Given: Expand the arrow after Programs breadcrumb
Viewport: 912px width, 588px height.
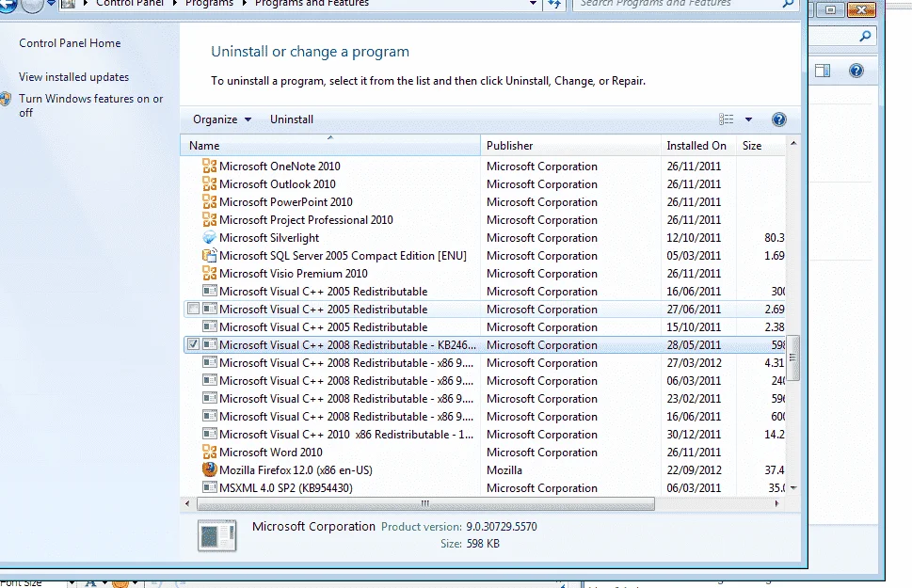Looking at the screenshot, I should coord(245,4).
